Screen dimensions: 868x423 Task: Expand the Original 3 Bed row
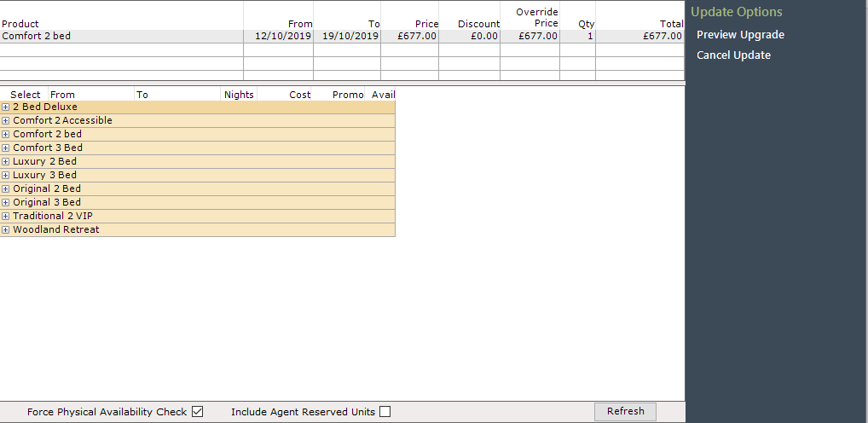pos(5,203)
